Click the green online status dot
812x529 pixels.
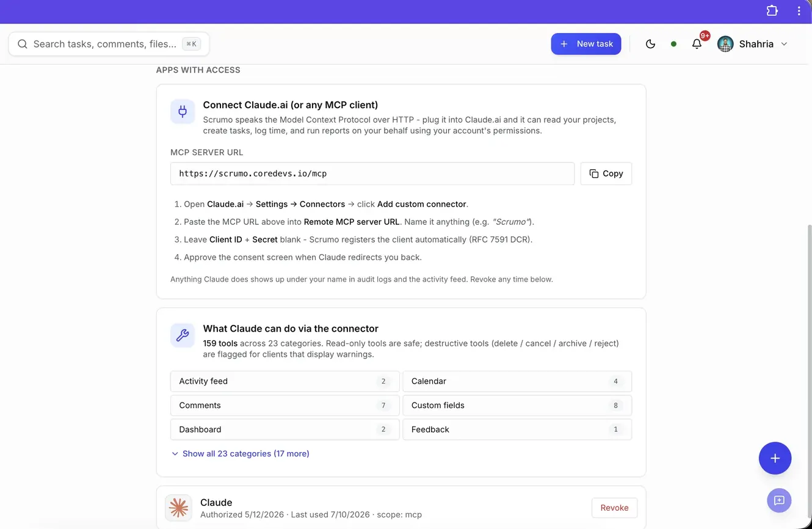point(673,44)
